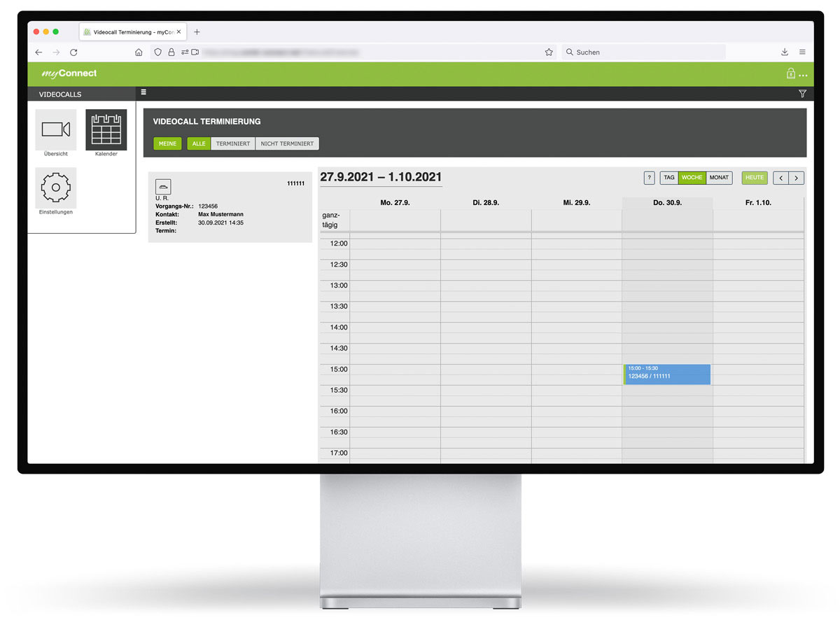Image resolution: width=840 pixels, height=620 pixels.
Task: Toggle the MEINE filter off
Action: click(167, 143)
